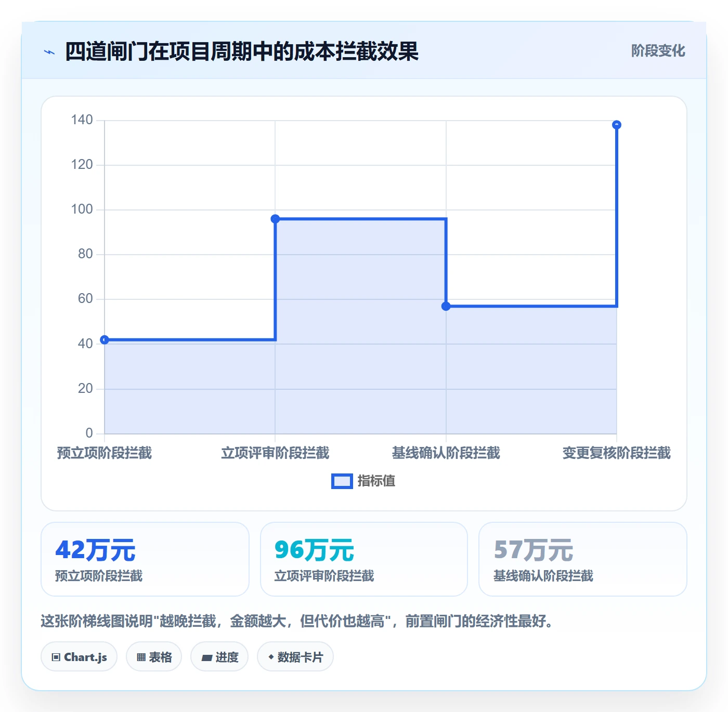Click the y-axis tick label 40
The height and width of the screenshot is (712, 728).
pos(85,344)
